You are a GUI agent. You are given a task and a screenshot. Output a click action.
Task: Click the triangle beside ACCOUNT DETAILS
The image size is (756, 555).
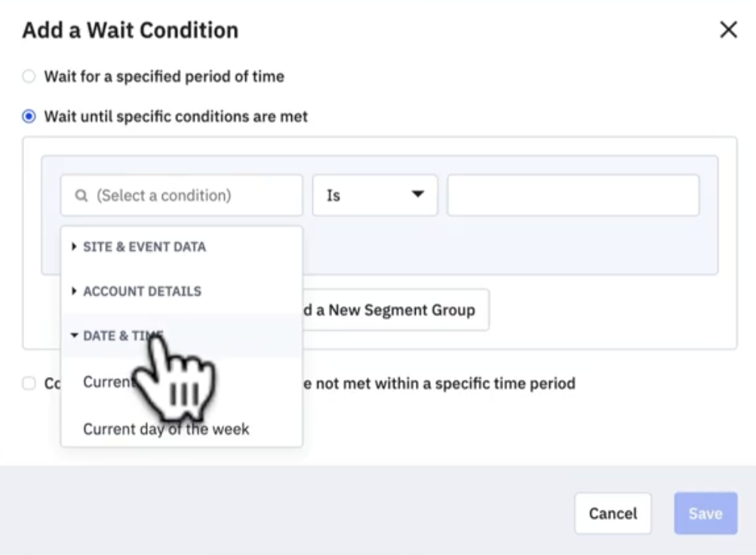tap(74, 291)
